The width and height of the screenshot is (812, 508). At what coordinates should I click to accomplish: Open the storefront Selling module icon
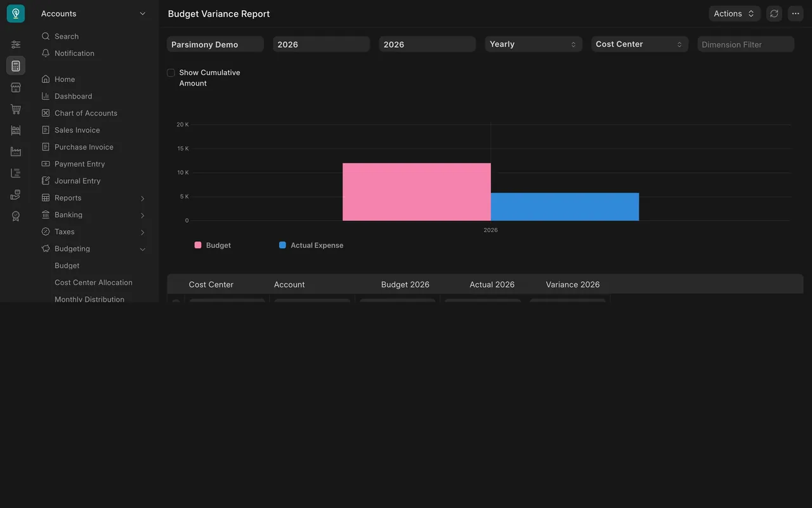pos(16,88)
